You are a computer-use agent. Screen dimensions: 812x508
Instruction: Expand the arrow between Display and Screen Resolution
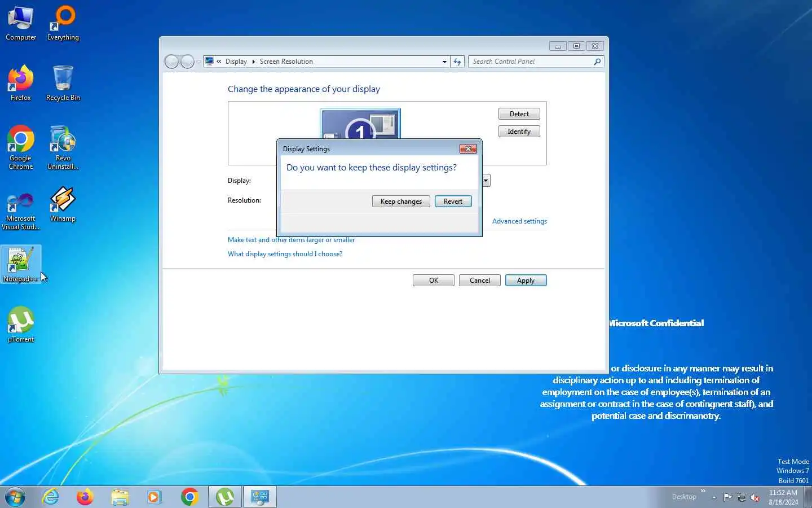[253, 62]
